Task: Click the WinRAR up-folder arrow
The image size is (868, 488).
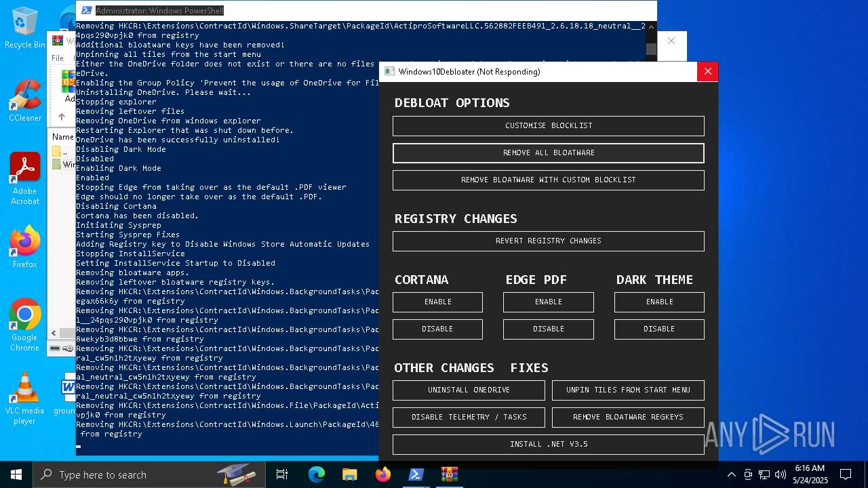Action: [x=61, y=117]
